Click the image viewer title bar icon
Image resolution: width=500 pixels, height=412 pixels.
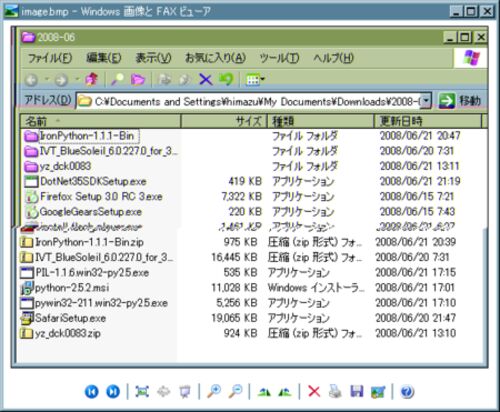pyautogui.click(x=11, y=11)
